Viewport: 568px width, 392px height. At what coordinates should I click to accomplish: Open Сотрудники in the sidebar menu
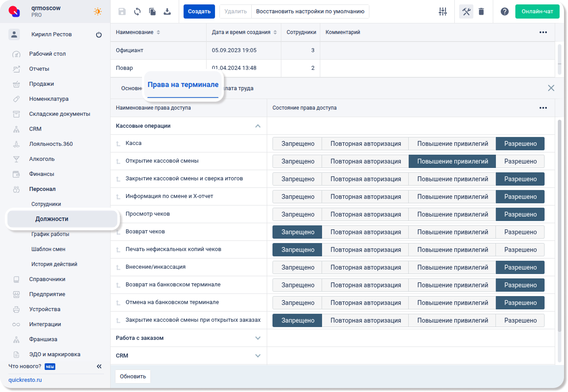tap(46, 204)
